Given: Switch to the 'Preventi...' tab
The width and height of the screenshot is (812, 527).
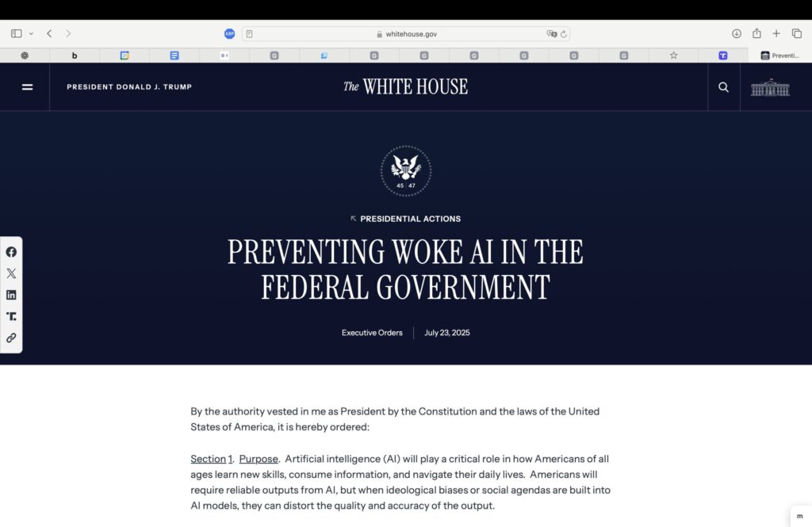Looking at the screenshot, I should (779, 55).
